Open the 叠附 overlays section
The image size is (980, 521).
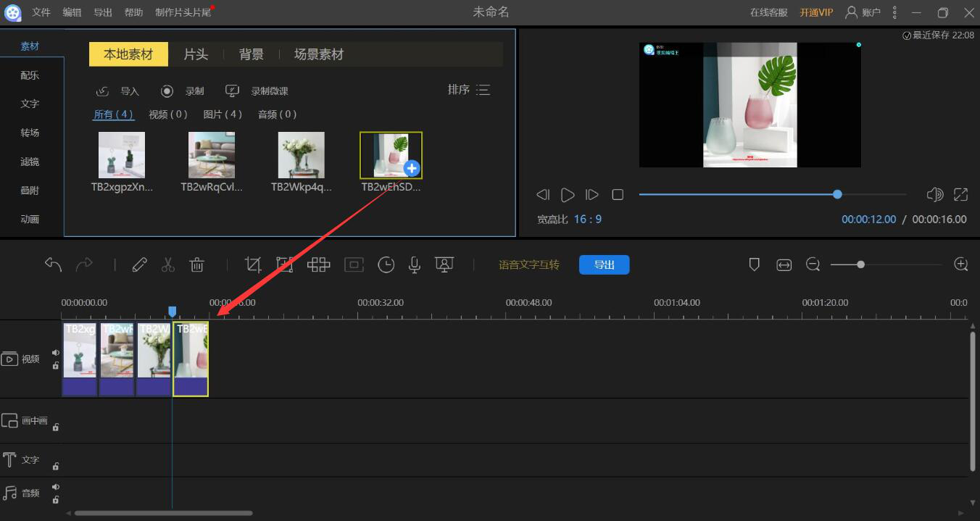tap(30, 190)
